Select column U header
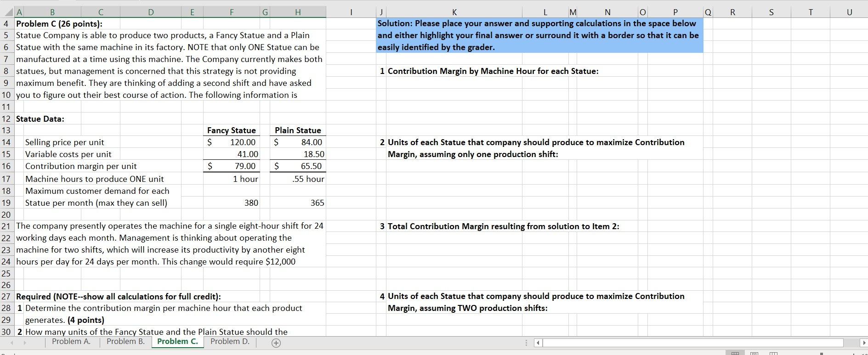This screenshot has width=868, height=355. pyautogui.click(x=849, y=13)
